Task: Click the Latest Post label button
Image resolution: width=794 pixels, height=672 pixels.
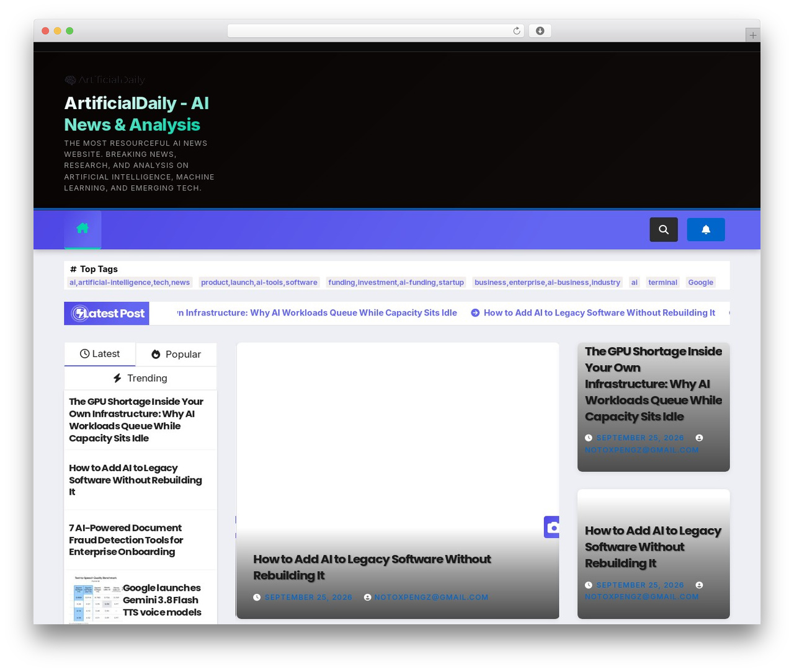Action: tap(107, 314)
